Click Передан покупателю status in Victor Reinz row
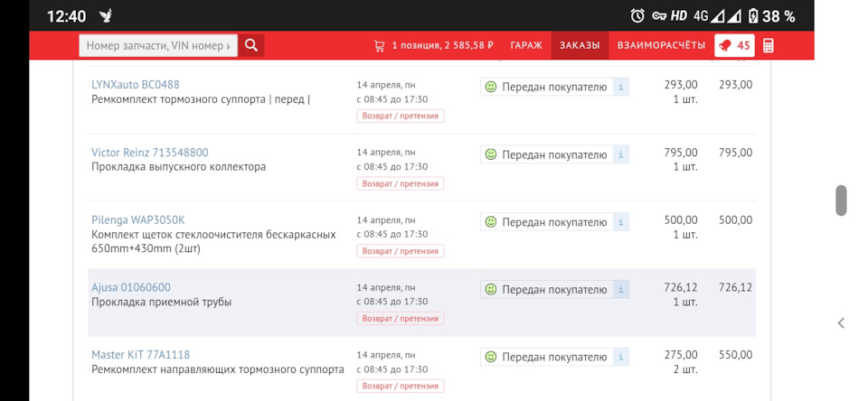 tap(554, 154)
